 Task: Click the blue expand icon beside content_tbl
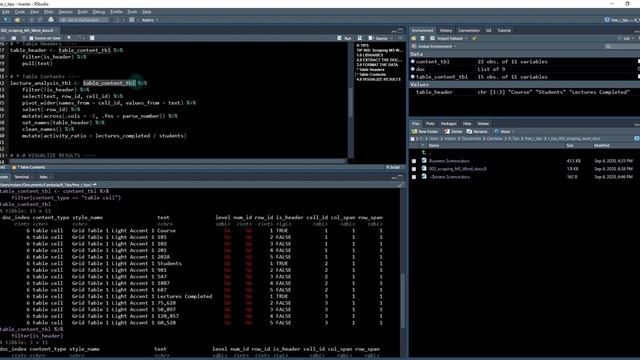tap(413, 62)
